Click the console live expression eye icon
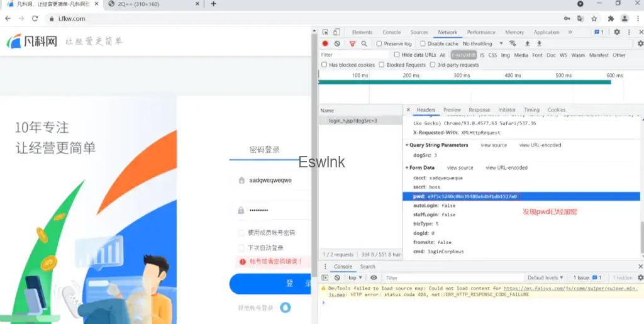Image resolution: width=644 pixels, height=324 pixels. point(374,277)
